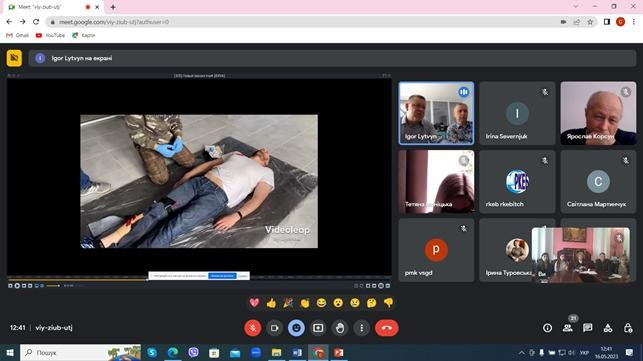Open Viber from the taskbar
Viewport: 643px width, 361px height.
pos(194,352)
